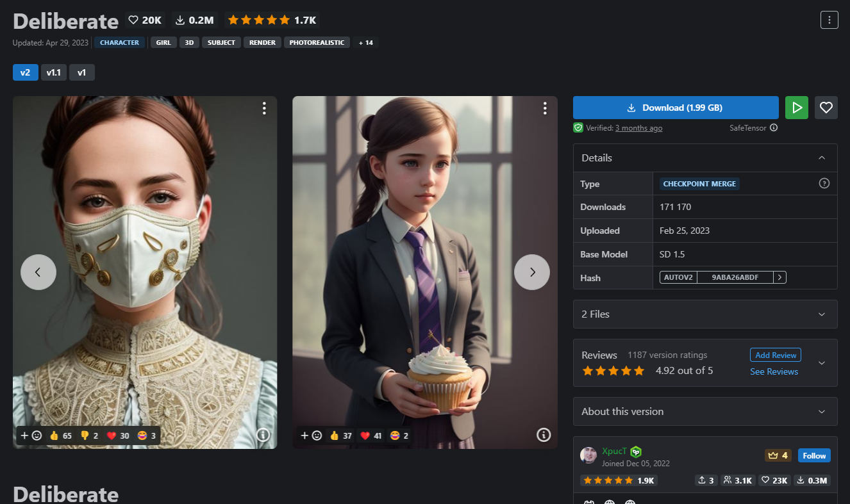Collapse the Details panel

pyautogui.click(x=821, y=158)
